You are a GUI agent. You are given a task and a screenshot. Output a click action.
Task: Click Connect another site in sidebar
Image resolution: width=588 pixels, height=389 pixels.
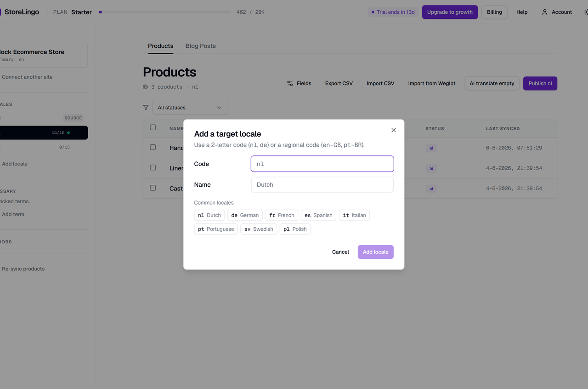point(27,77)
